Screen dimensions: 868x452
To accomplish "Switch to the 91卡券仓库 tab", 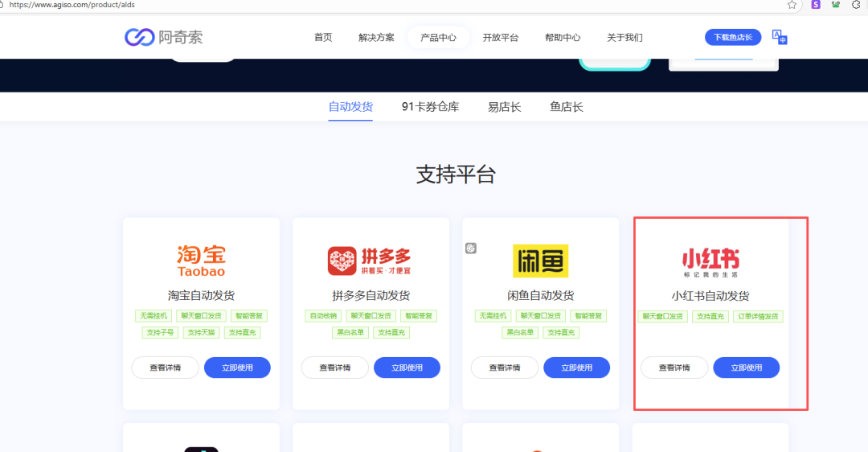I will click(x=430, y=107).
